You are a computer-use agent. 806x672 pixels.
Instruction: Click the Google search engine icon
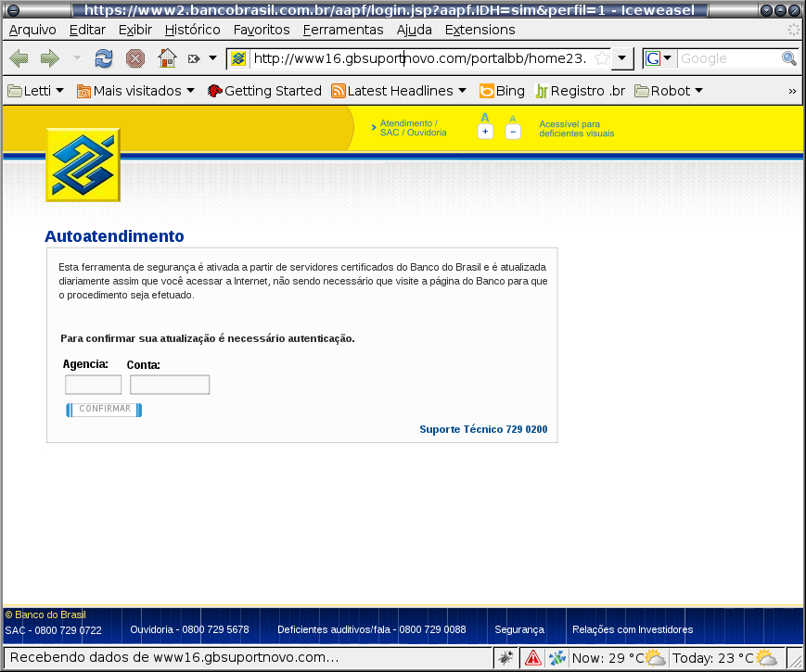(653, 58)
